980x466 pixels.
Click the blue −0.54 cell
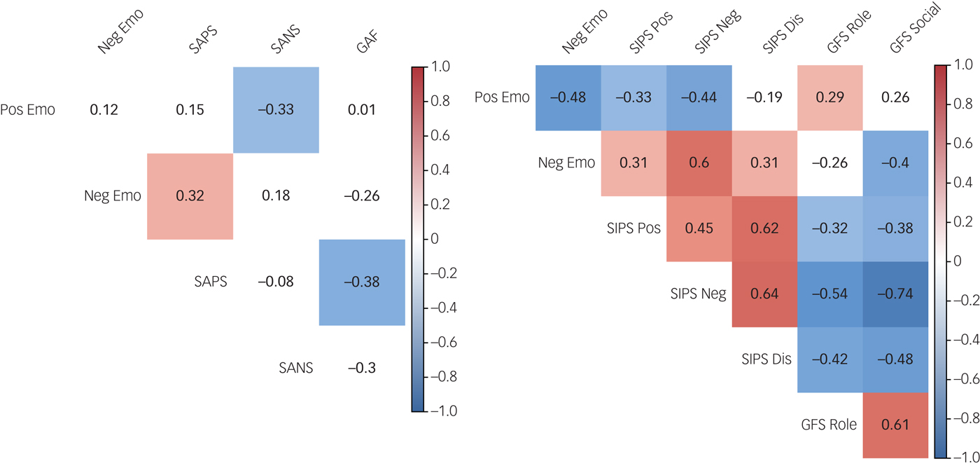[829, 294]
